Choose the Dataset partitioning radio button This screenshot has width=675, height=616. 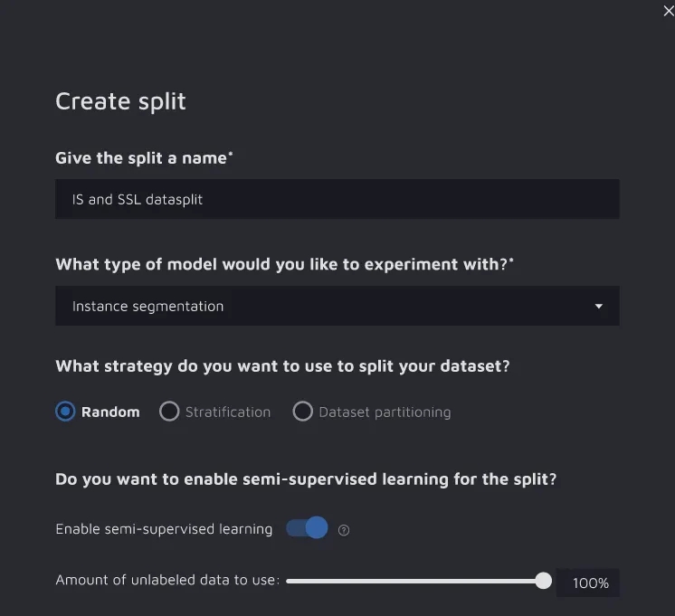coord(302,412)
